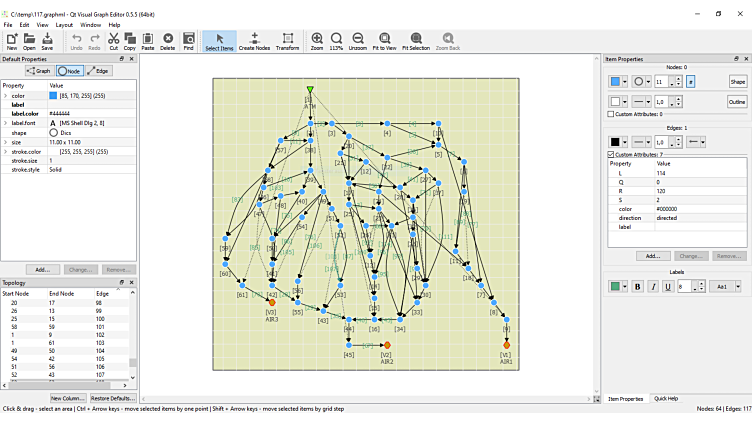The height and width of the screenshot is (423, 752).
Task: Click the Unzoom magnifier icon
Action: tap(357, 41)
